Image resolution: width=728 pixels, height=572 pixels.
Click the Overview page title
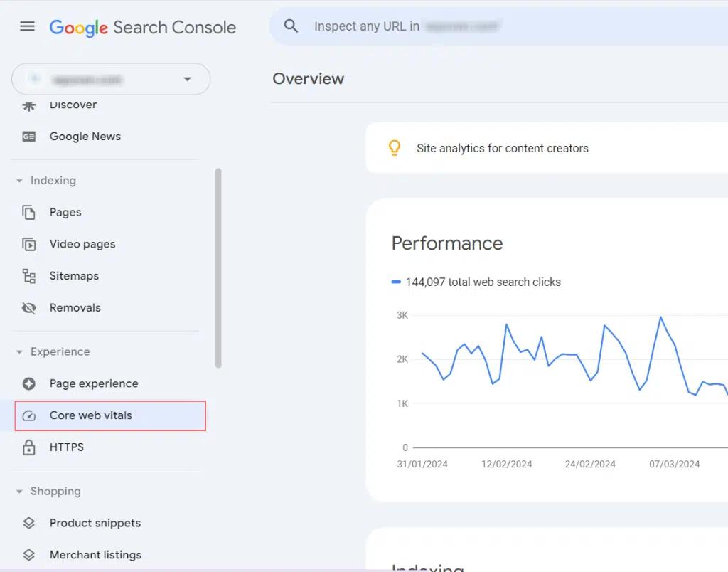click(x=309, y=79)
